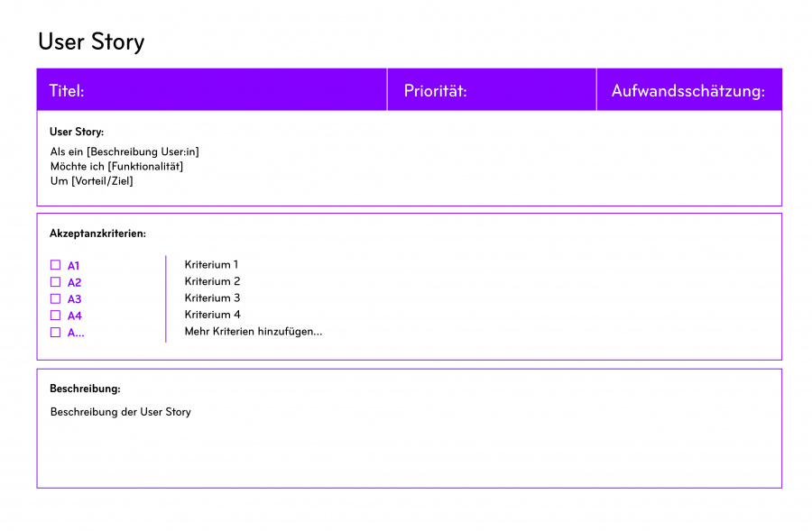The width and height of the screenshot is (812, 531).
Task: Select the 'Kriterium 2' entry
Action: click(x=212, y=281)
